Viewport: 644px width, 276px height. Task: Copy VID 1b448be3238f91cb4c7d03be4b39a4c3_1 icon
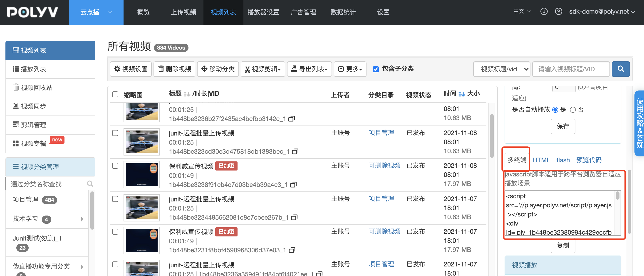pos(293,185)
